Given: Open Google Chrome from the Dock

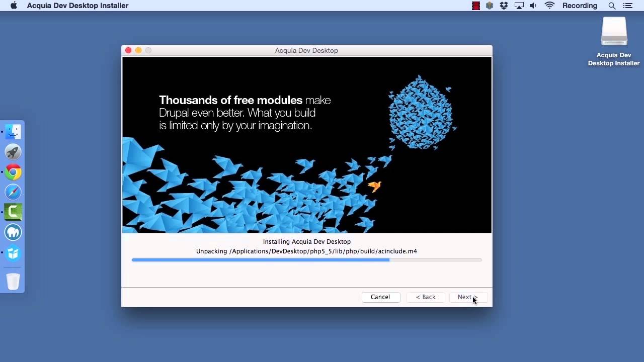Looking at the screenshot, I should click(x=13, y=172).
